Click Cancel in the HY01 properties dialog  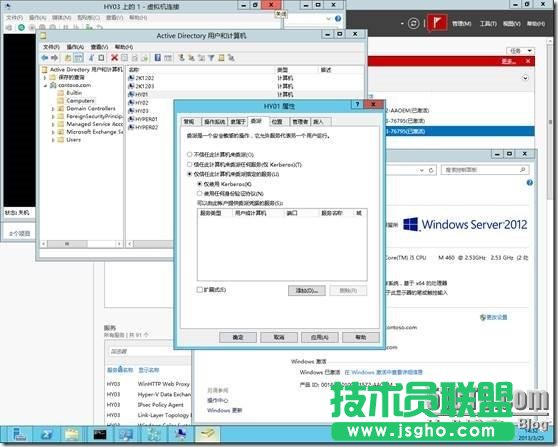[x=279, y=337]
